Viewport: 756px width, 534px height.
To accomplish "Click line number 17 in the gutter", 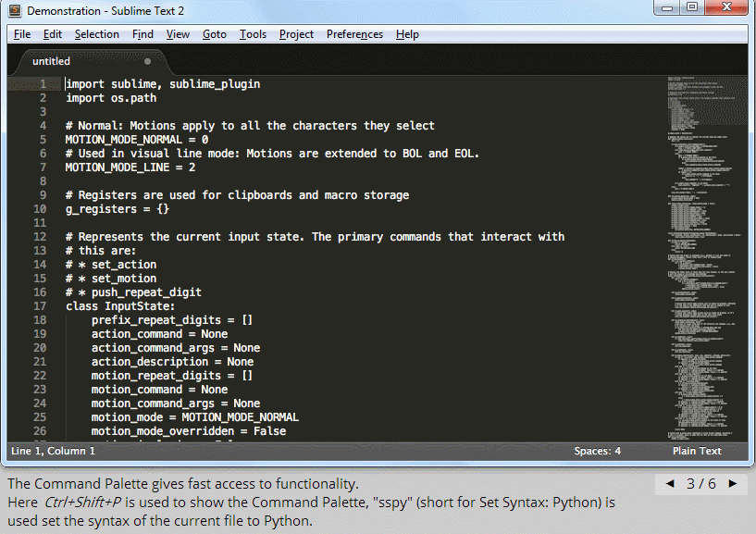I will [x=40, y=306].
